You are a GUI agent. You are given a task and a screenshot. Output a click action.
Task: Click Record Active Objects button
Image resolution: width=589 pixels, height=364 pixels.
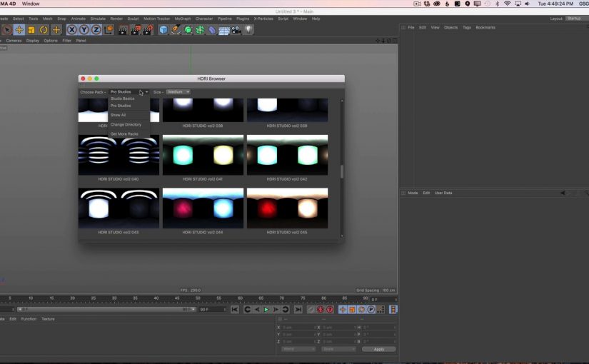pyautogui.click(x=311, y=310)
